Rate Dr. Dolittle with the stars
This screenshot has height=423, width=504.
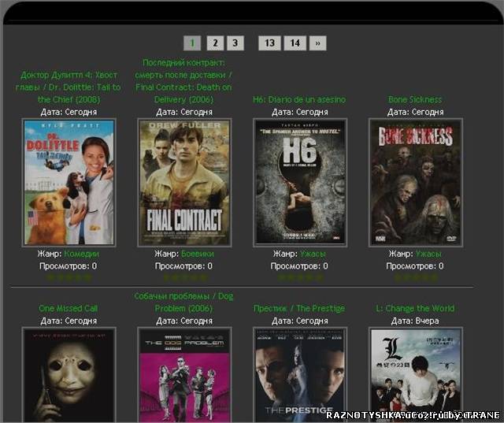point(69,277)
